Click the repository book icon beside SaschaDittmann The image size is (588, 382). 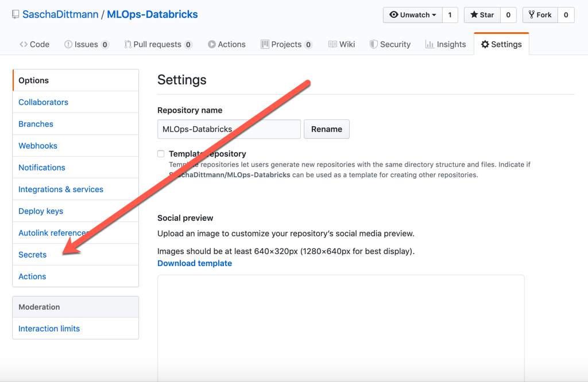[16, 14]
